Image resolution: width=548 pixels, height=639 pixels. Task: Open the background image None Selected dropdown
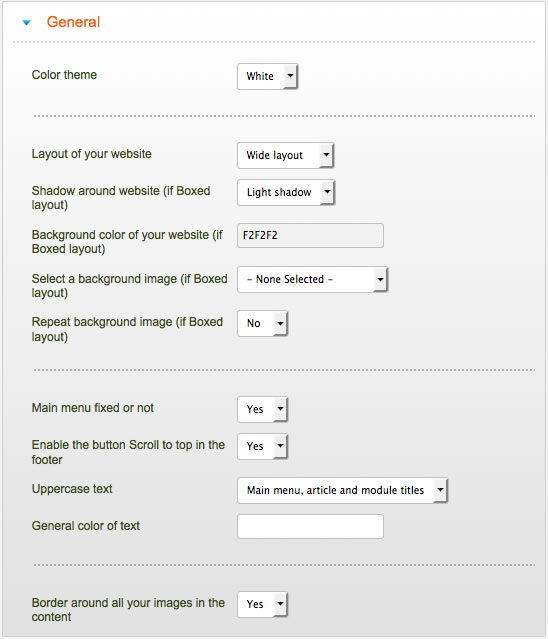point(312,280)
